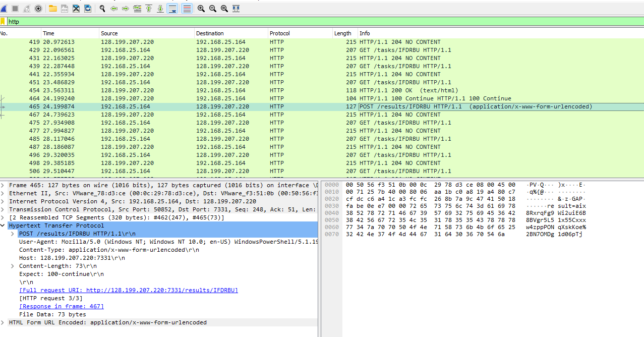Image resolution: width=644 pixels, height=337 pixels.
Task: Go forward in packet history
Action: pos(126,9)
